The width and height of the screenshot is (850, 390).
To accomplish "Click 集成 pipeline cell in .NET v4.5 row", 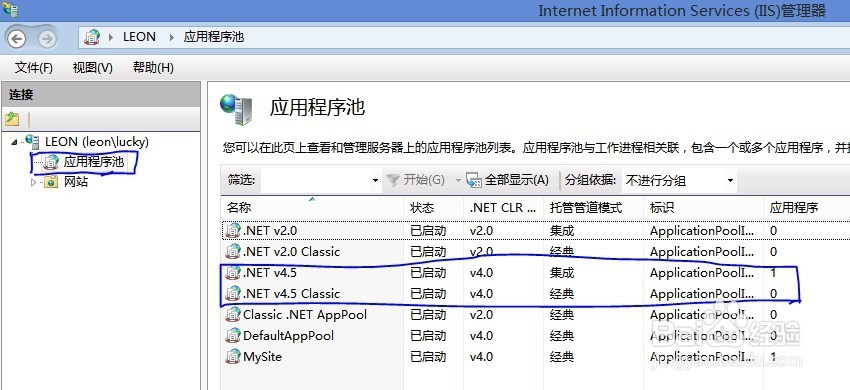I will click(562, 272).
